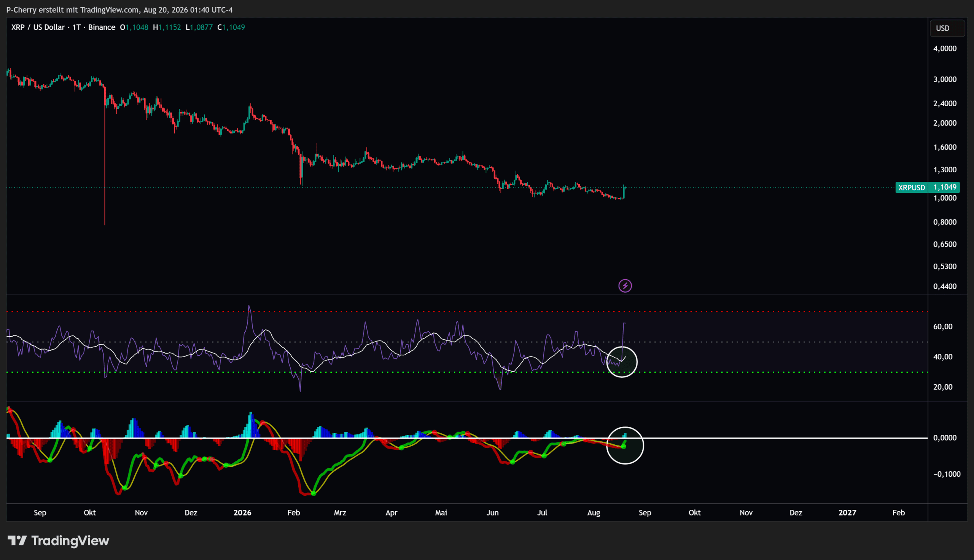
Task: Click the Mai label on the time axis
Action: click(441, 513)
